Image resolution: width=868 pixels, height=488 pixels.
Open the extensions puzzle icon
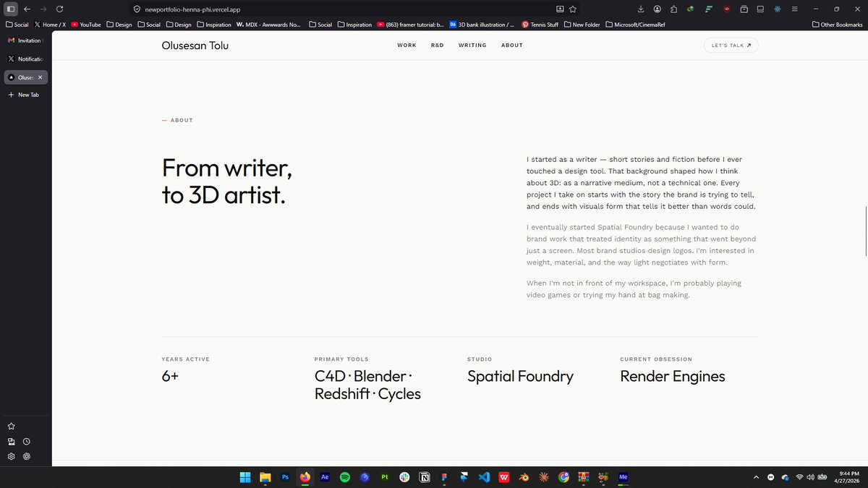[674, 9]
